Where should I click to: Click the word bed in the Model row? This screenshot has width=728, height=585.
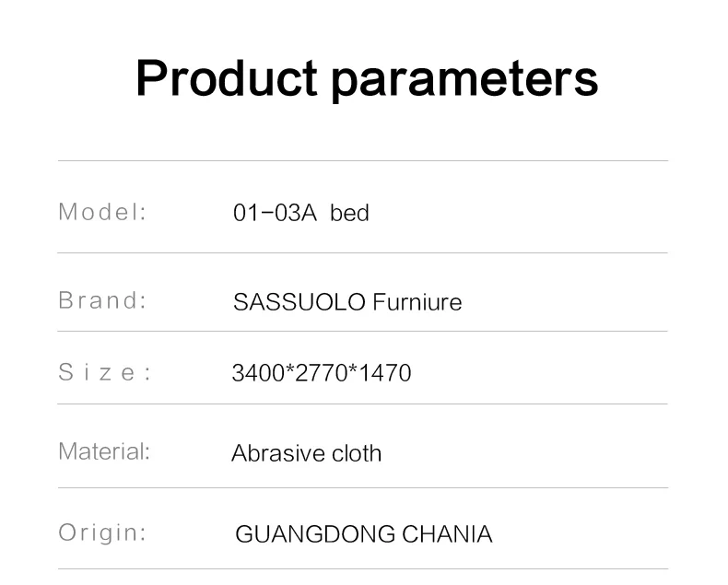pos(349,214)
